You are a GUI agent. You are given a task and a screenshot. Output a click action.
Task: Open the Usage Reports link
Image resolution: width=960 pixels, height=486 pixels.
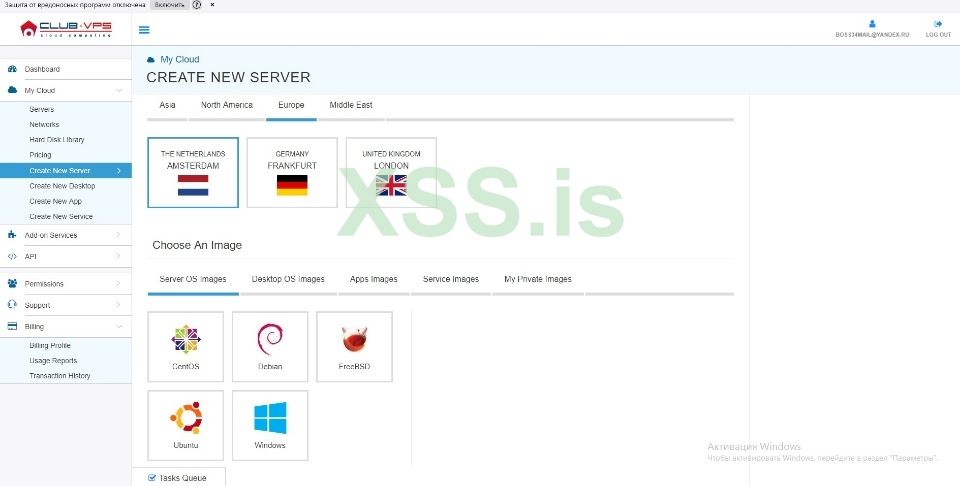(x=53, y=361)
